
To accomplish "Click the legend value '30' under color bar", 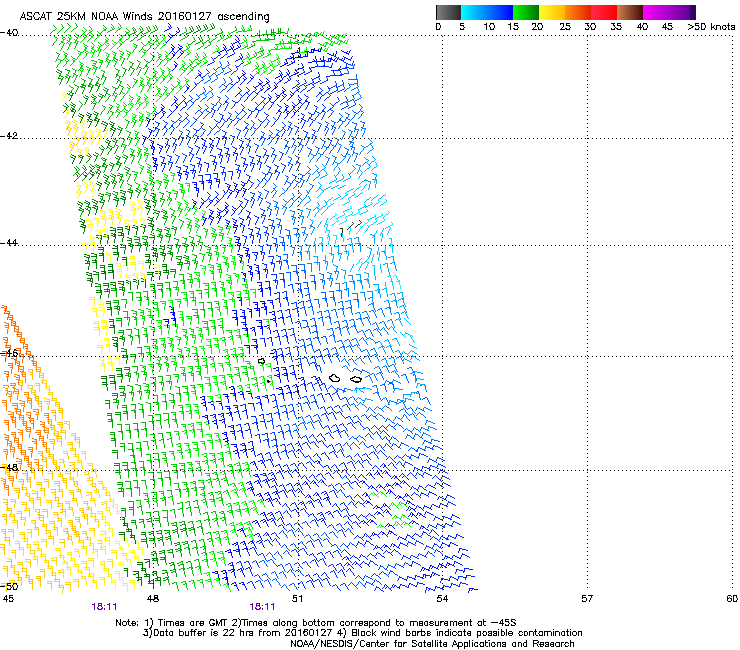I will pos(590,27).
